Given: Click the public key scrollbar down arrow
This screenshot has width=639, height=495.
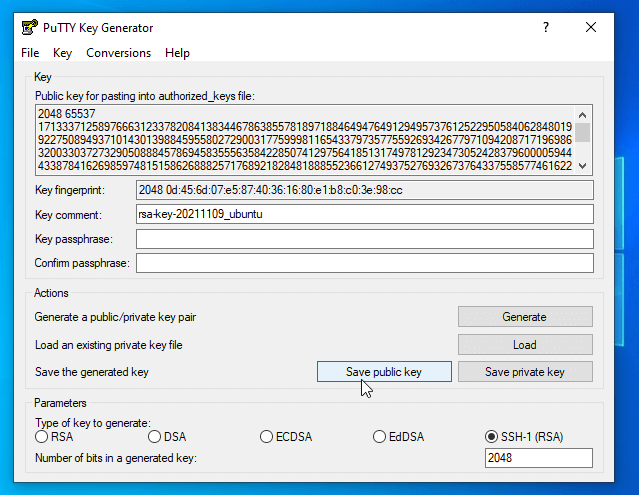Looking at the screenshot, I should 582,166.
